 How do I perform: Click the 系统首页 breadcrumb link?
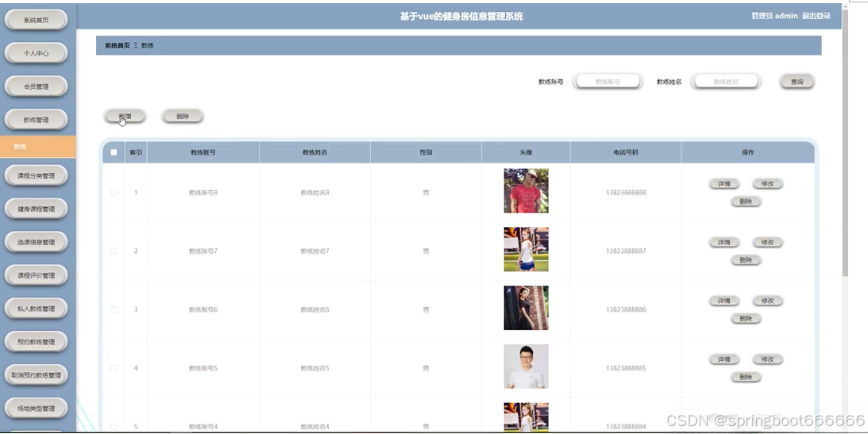(118, 45)
